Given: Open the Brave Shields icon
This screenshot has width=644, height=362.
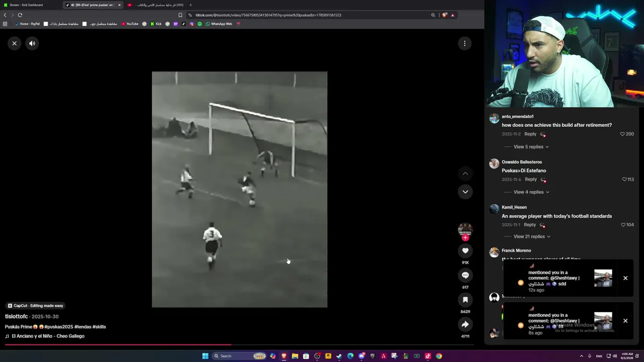Looking at the screenshot, I should click(444, 15).
